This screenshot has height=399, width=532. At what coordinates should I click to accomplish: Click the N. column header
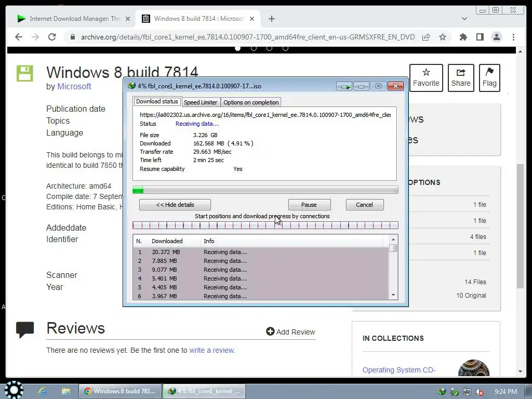tap(141, 241)
